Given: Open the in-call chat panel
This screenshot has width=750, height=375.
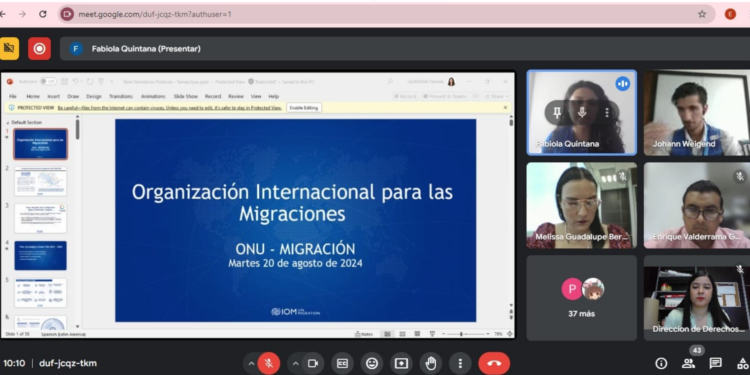Looking at the screenshot, I should tap(716, 364).
